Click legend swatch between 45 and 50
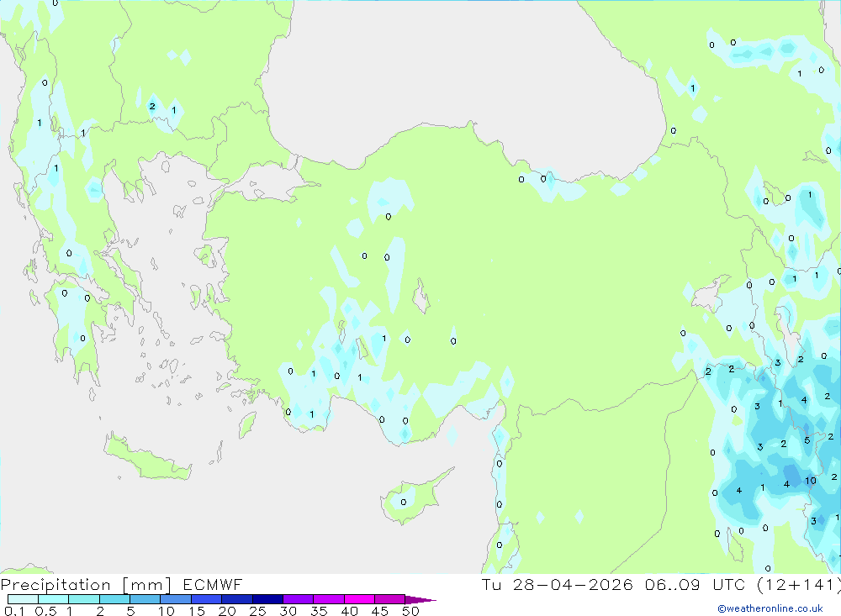 click(389, 599)
